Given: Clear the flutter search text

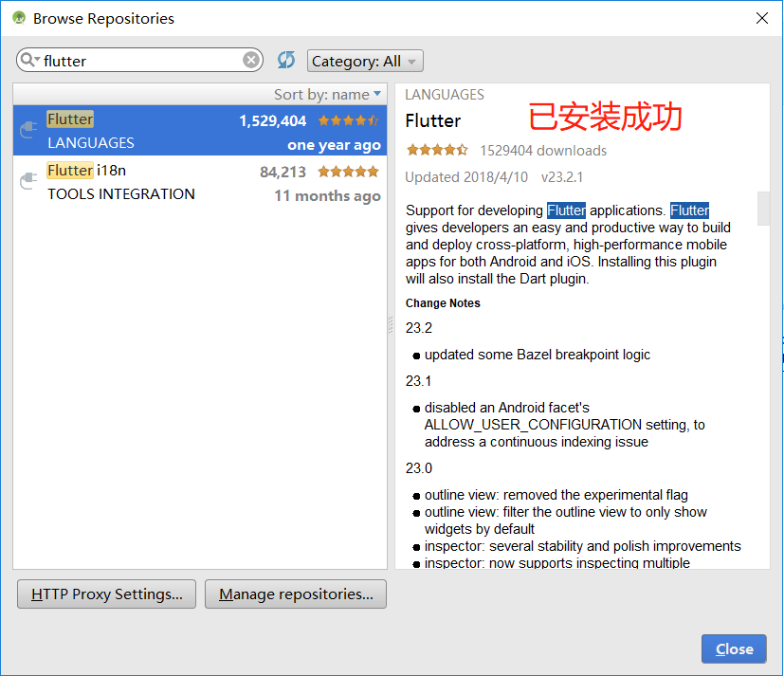Looking at the screenshot, I should (251, 61).
